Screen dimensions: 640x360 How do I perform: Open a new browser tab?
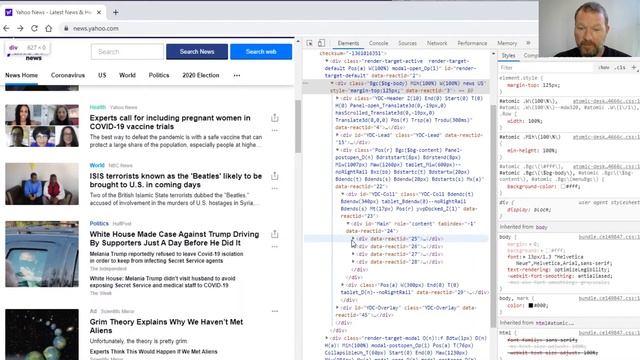coord(116,12)
